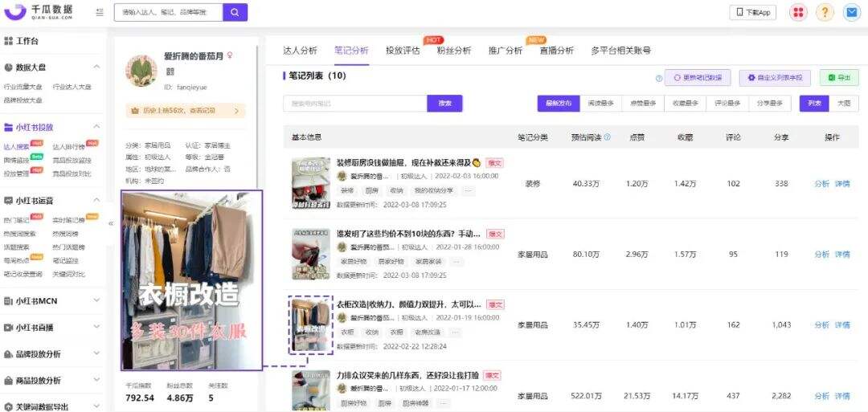
Task: Click the QR code icon under name
Action: pyautogui.click(x=170, y=71)
